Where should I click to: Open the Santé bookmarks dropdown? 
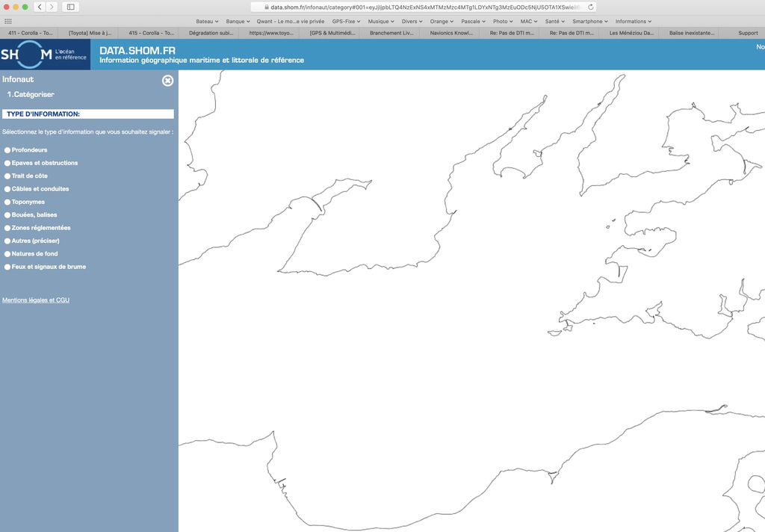pos(555,22)
